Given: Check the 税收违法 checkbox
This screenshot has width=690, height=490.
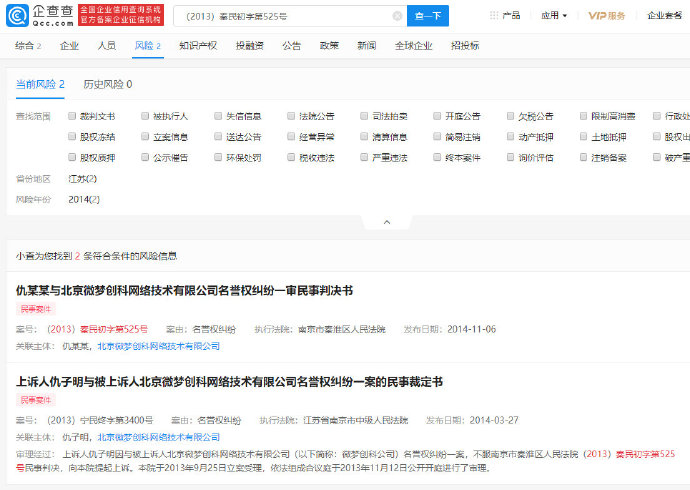Looking at the screenshot, I should tap(291, 157).
